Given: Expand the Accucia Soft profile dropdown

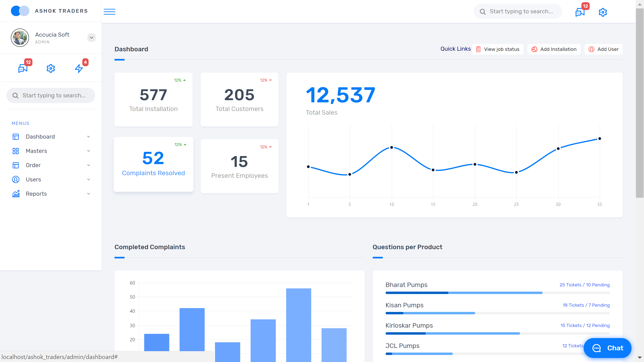Looking at the screenshot, I should 92,38.
